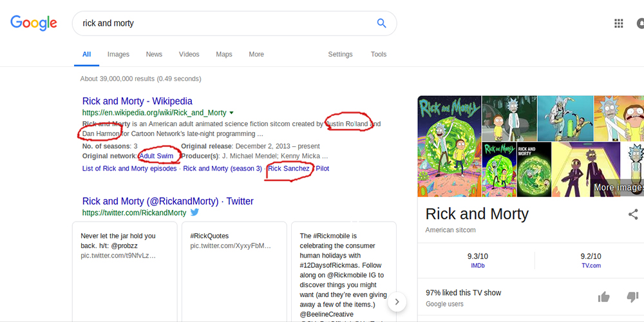Click the American sitcom subtitle
Image resolution: width=644 pixels, height=322 pixels.
pos(451,230)
